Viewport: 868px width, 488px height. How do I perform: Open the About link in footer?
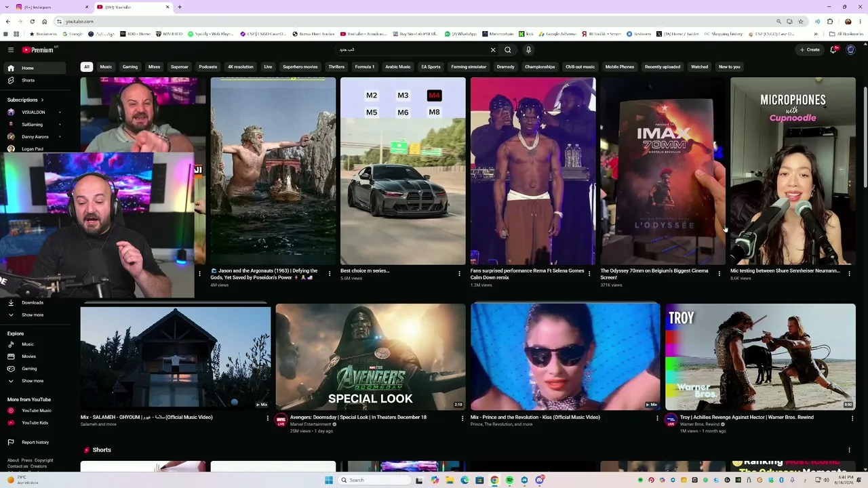(13, 460)
